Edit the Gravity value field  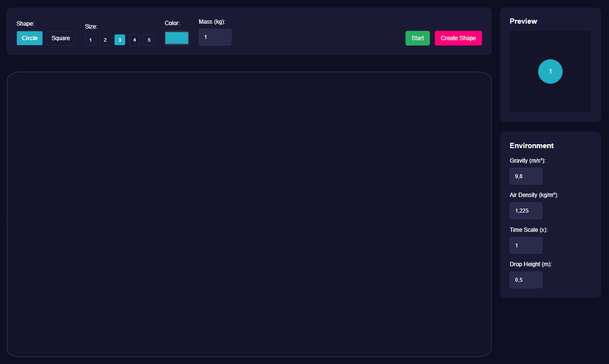point(526,176)
